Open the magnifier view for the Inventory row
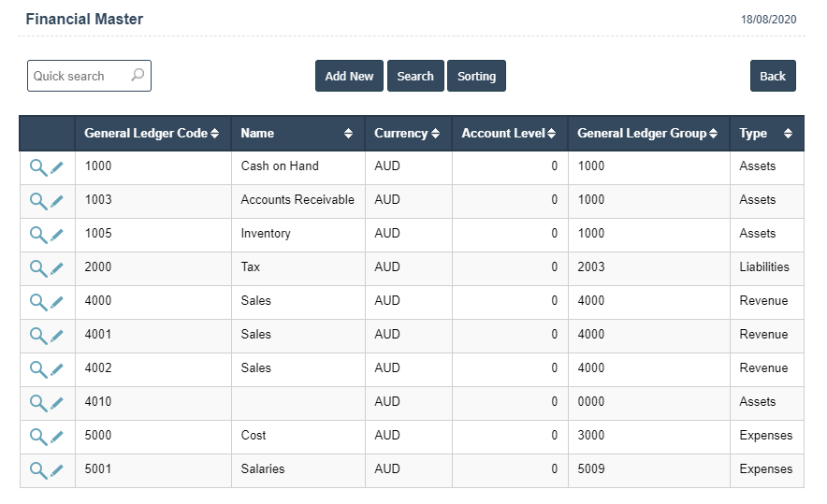Viewport: 827px width, 504px height. (38, 235)
